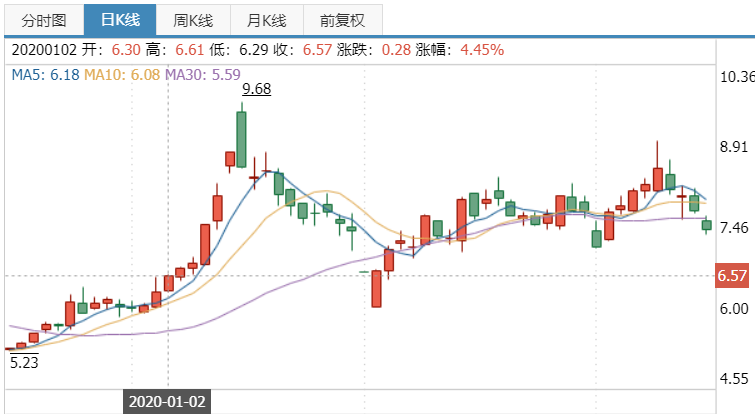The image size is (755, 414).
Task: Click the 9.68 peak price label
Action: [x=256, y=89]
